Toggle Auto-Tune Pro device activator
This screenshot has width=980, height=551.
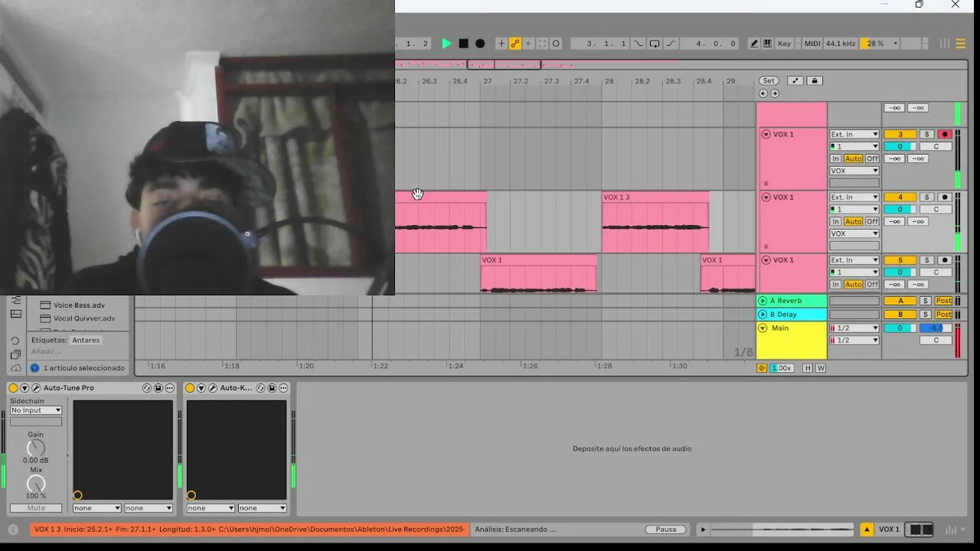(x=13, y=388)
